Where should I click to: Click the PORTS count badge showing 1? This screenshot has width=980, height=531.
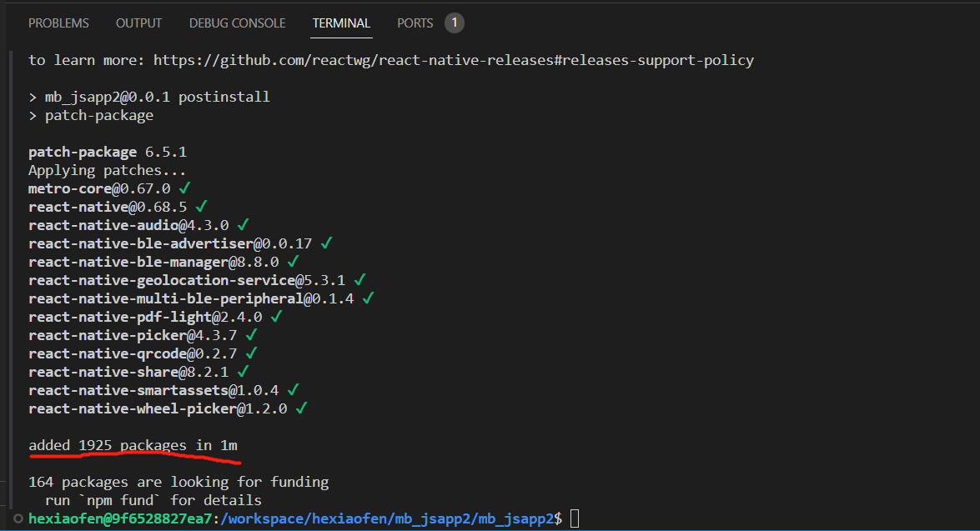click(x=455, y=23)
